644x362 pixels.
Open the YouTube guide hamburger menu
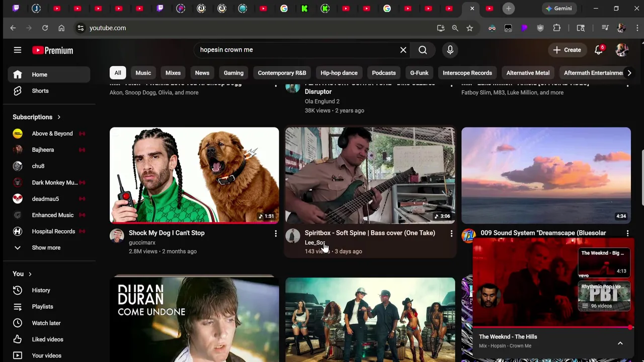18,50
